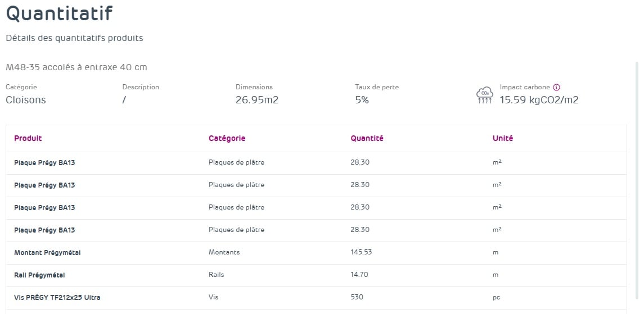Click the 15.59 kgCO2/m2 carbon value
Screen dimensions: 644x314
[539, 100]
